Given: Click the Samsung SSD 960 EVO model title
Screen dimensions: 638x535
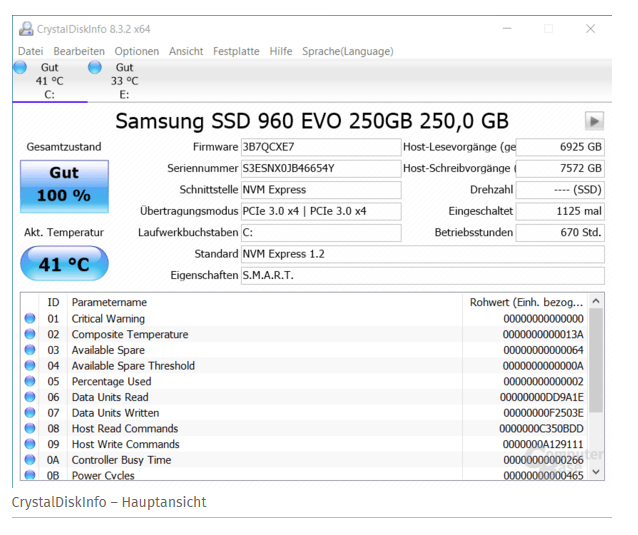Looking at the screenshot, I should click(312, 121).
